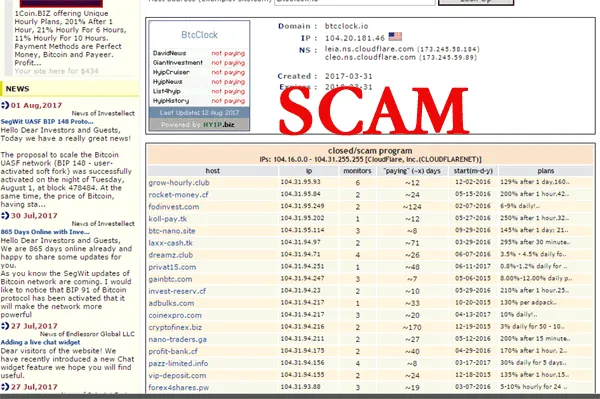Open the btc-nano.site host link

(x=172, y=231)
